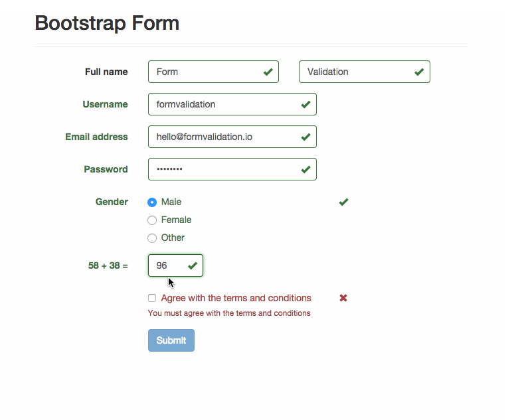Click the checkmark icon in Email address field
Screen dimensions: 522x420
[x=305, y=137]
